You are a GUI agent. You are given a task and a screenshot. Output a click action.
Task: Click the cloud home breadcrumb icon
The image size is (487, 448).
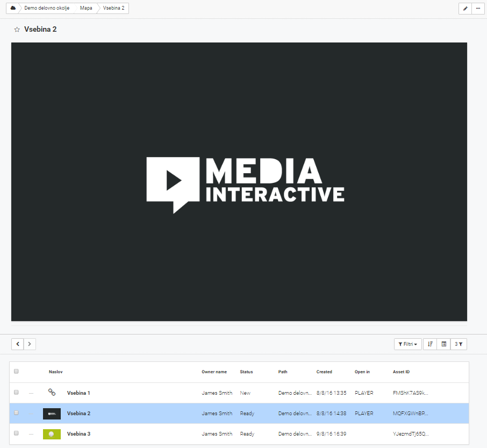tap(13, 8)
